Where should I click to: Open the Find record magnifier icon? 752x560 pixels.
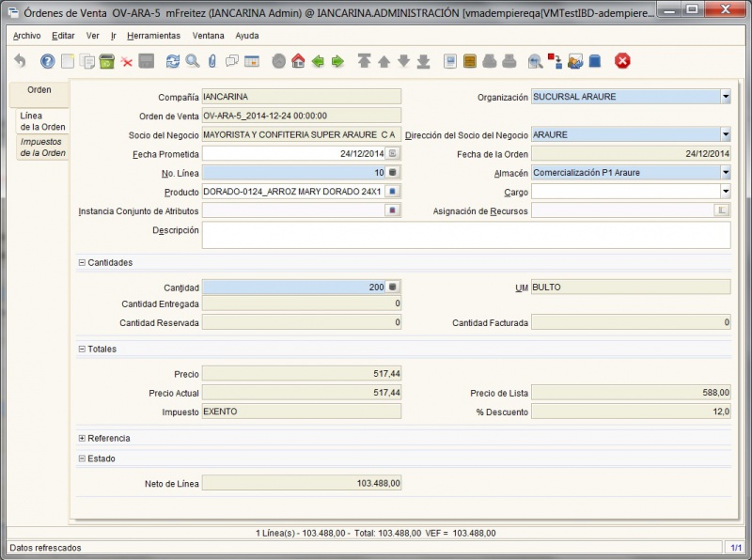point(193,61)
